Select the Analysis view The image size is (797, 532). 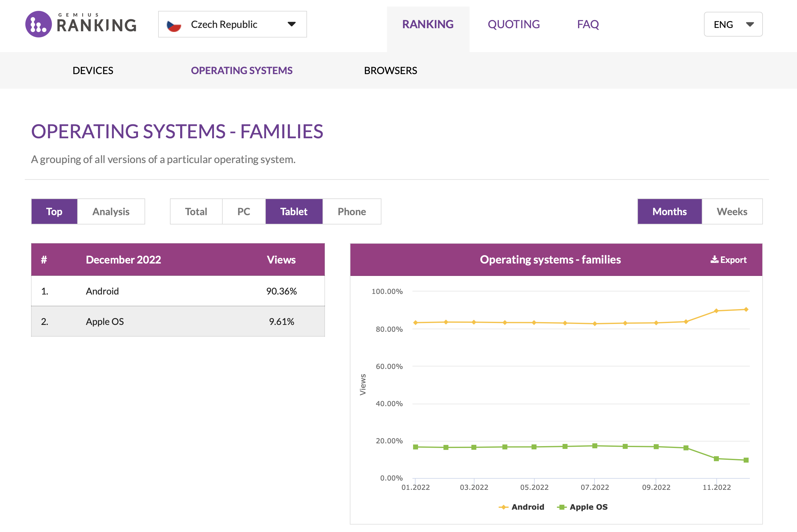coord(111,211)
